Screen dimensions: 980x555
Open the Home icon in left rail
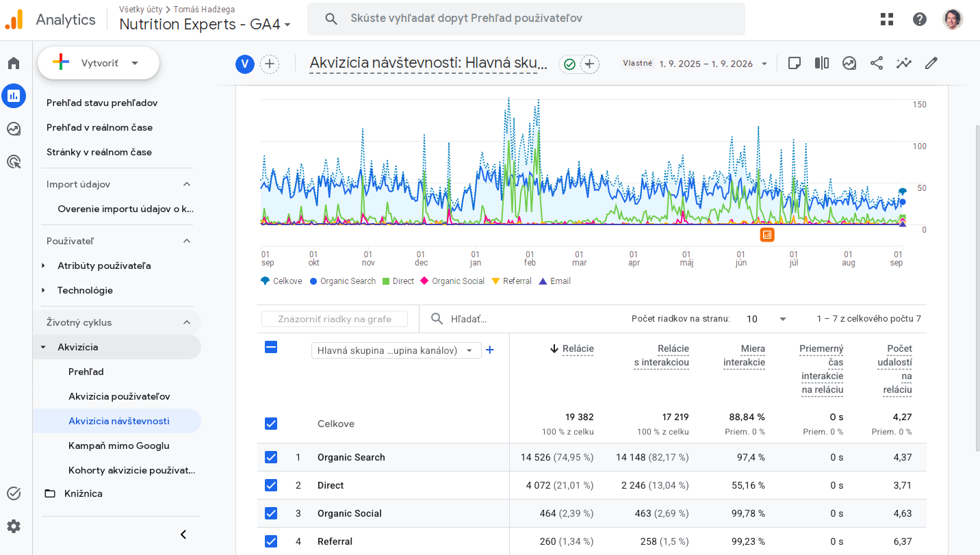[14, 64]
